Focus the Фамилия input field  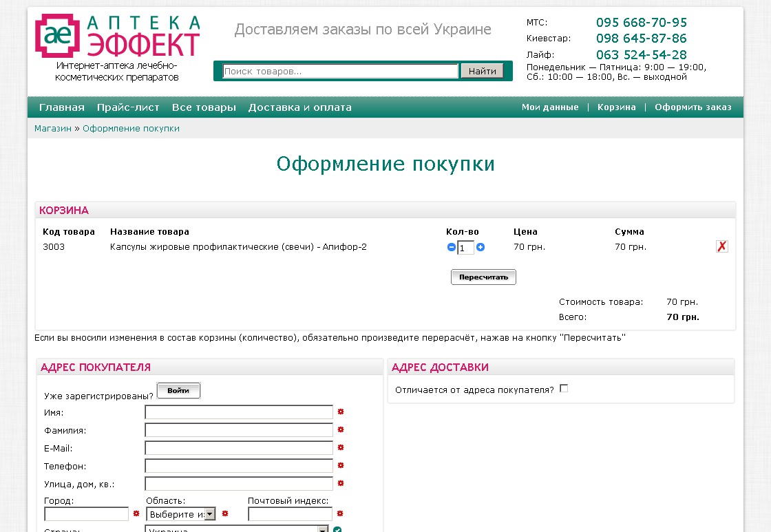(239, 430)
